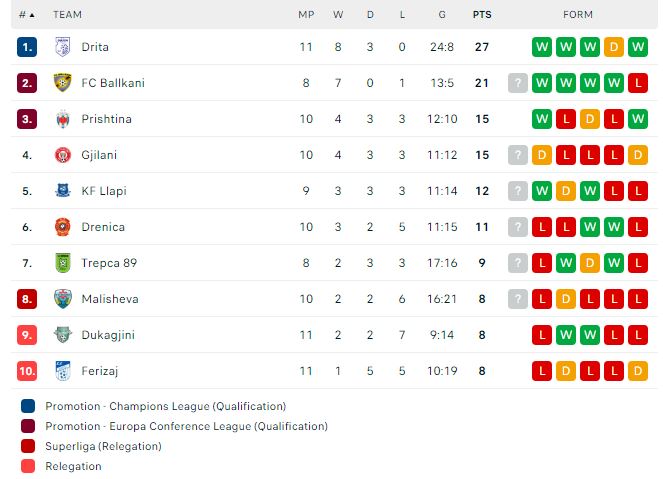This screenshot has width=663, height=479.
Task: Click Drita's orange D form badge
Action: [614, 47]
